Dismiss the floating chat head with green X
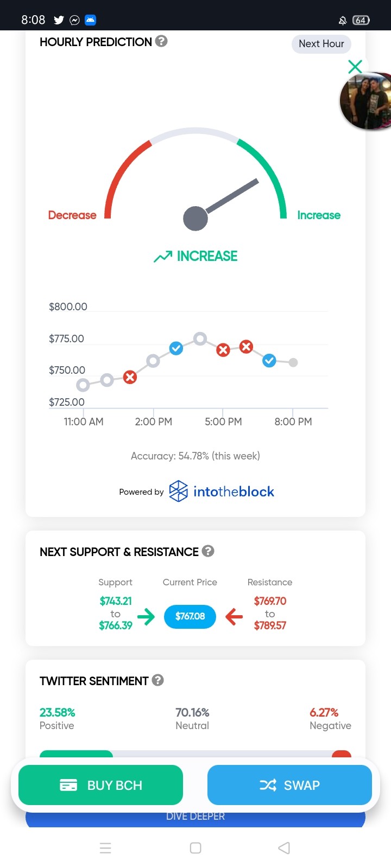Image resolution: width=391 pixels, height=868 pixels. [x=355, y=67]
